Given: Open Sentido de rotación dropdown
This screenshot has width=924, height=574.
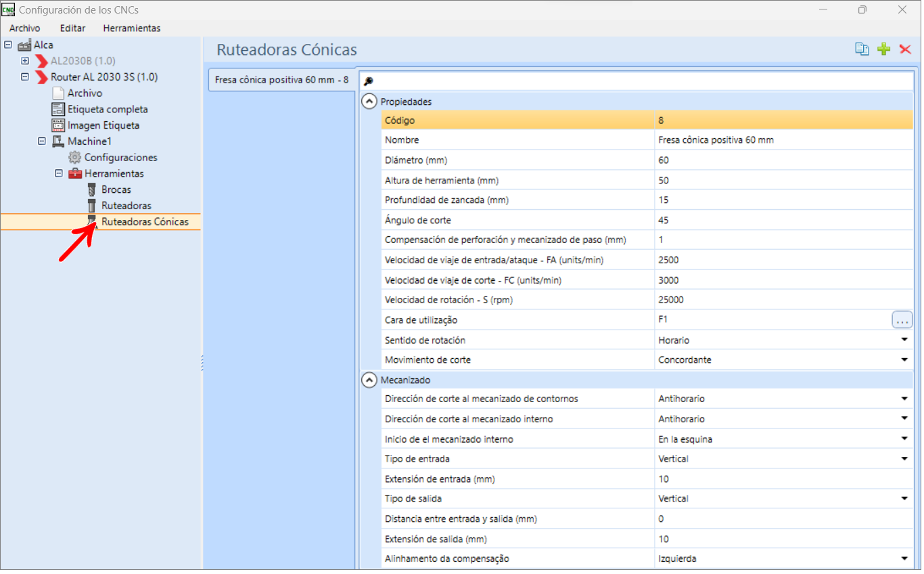Looking at the screenshot, I should pyautogui.click(x=904, y=340).
